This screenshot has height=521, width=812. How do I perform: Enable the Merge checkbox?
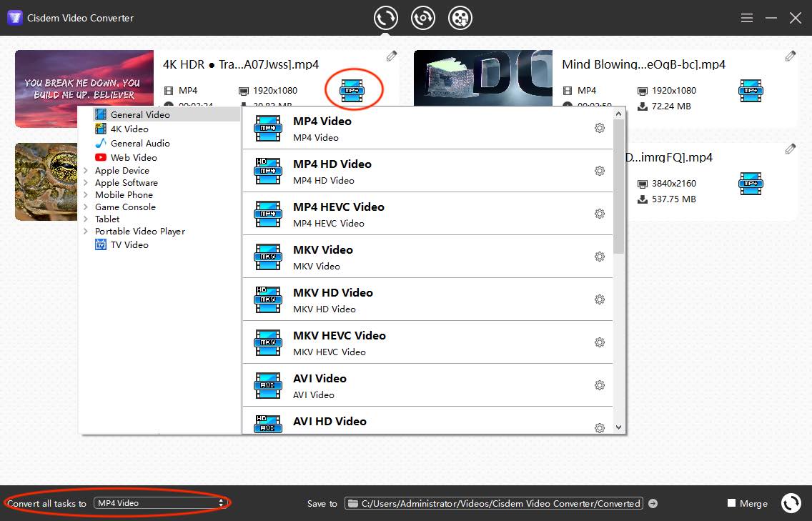point(731,502)
